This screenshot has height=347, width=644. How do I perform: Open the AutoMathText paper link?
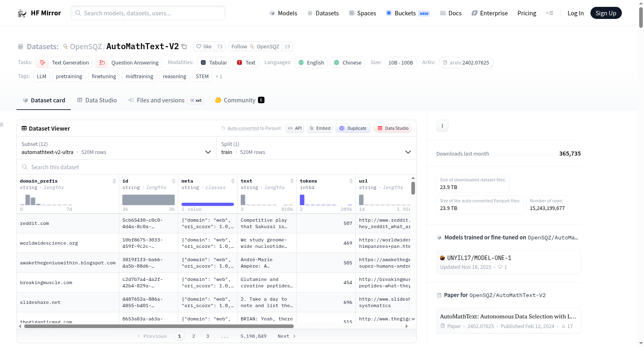click(x=508, y=321)
